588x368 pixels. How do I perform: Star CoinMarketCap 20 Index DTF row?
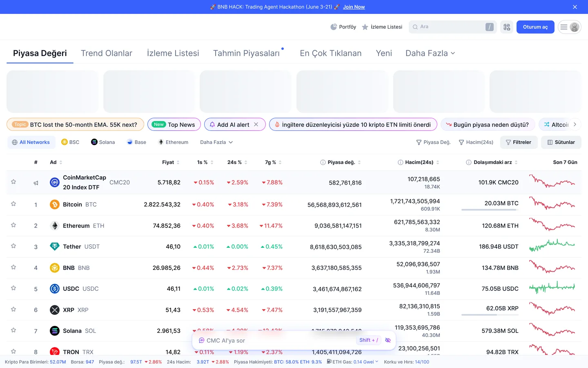click(13, 182)
